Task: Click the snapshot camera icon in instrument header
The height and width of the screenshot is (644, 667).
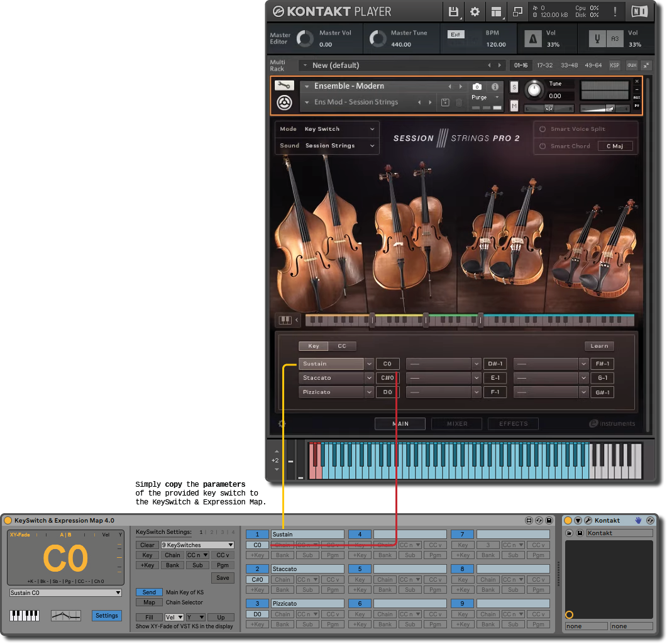Action: click(x=477, y=87)
